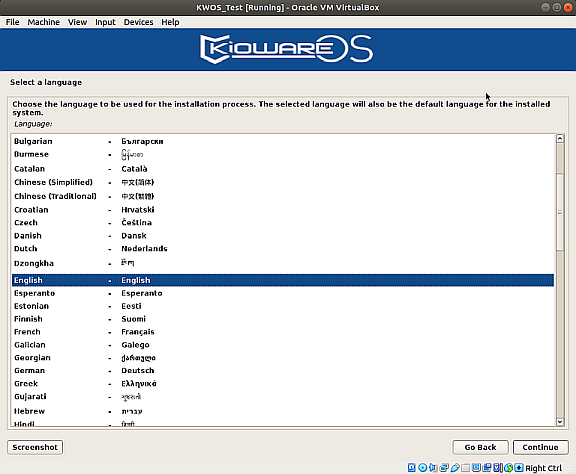The height and width of the screenshot is (474, 576).
Task: Click the keyboard capture icon beside Right Ctrl
Action: (519, 467)
